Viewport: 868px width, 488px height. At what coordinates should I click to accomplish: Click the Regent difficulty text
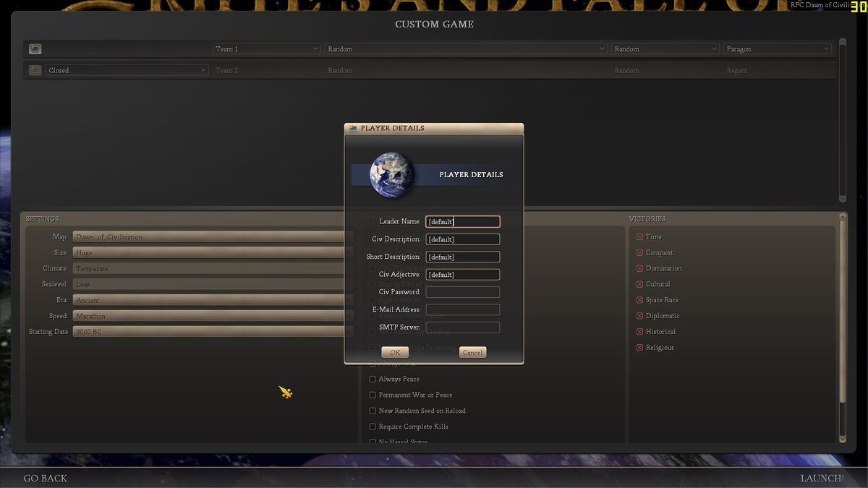737,71
